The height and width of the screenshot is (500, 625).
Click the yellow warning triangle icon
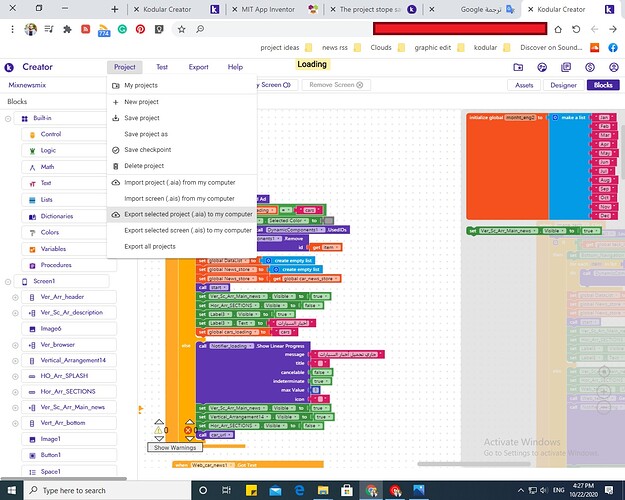158,431
